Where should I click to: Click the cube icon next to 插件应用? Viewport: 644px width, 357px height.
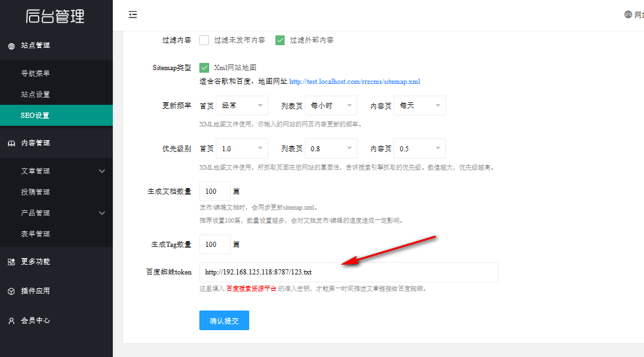[12, 291]
